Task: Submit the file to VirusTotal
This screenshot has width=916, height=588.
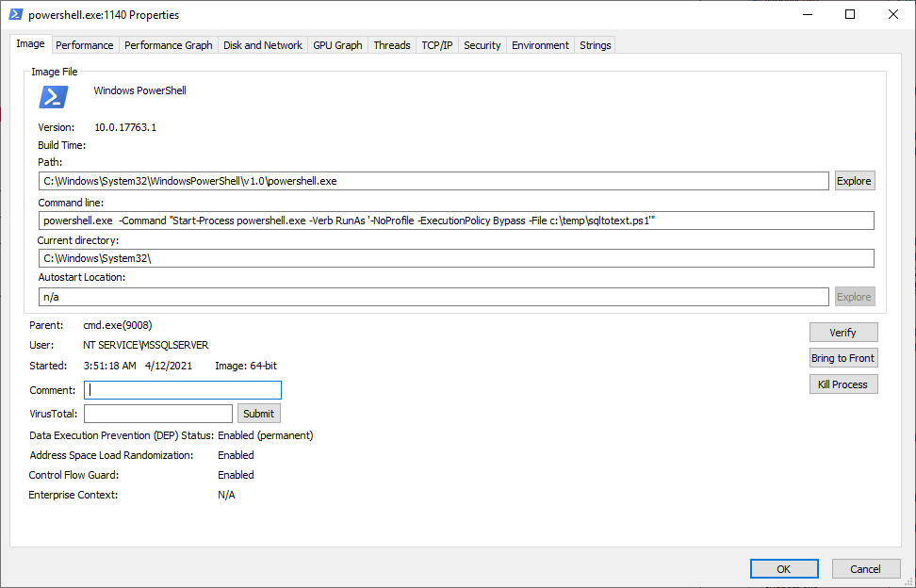Action: tap(259, 414)
